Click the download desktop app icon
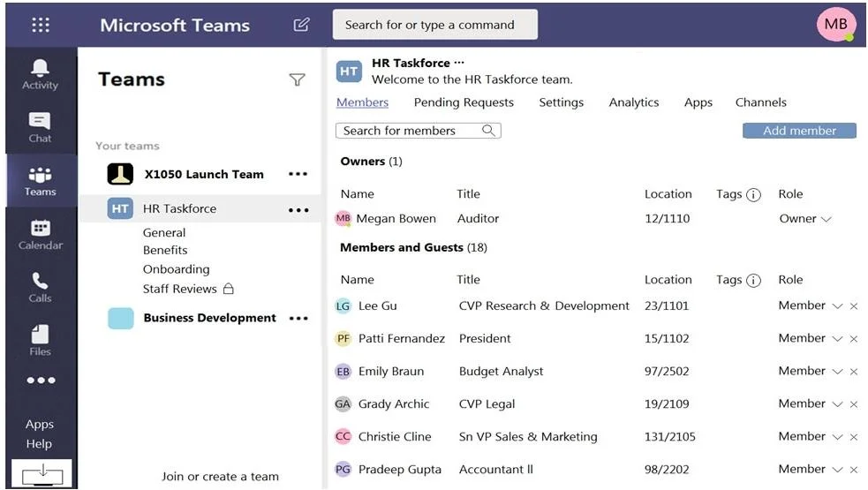 point(42,474)
